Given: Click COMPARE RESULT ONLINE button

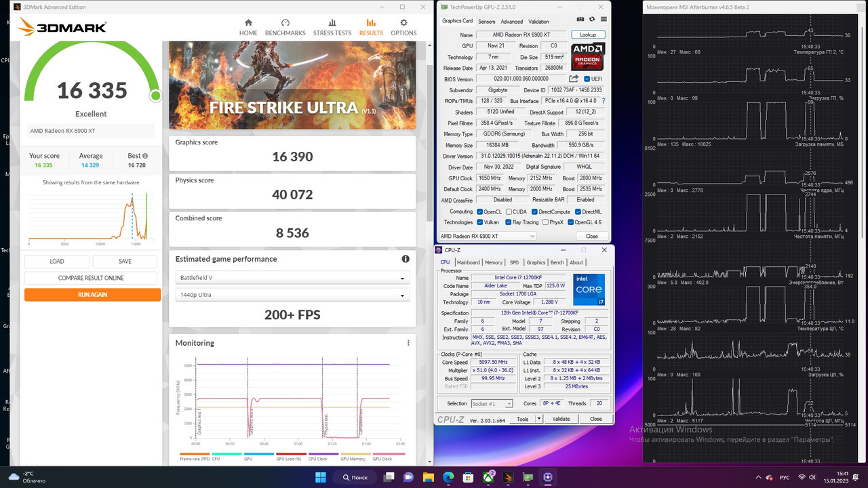Looking at the screenshot, I should pos(92,278).
